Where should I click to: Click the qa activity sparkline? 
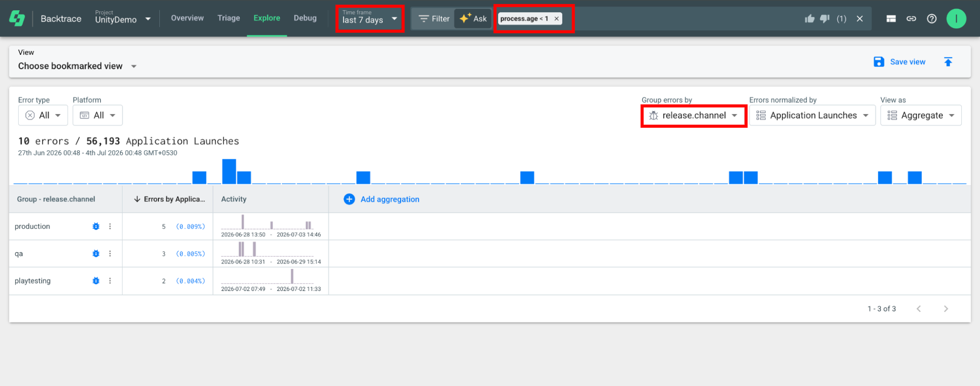267,249
